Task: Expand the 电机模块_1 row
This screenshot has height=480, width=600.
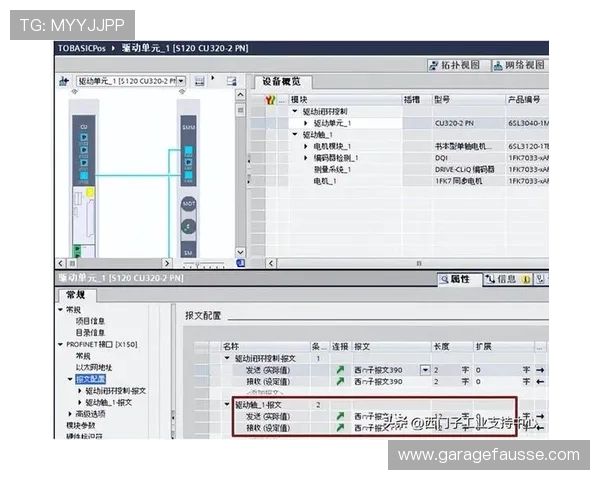Action: pos(305,146)
